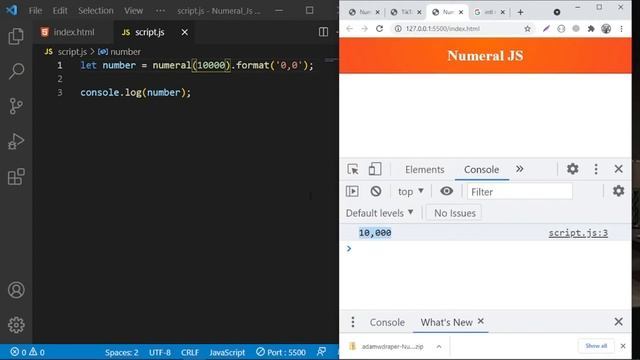Click the address bar showing 127.0.0.1:5500/index.html
This screenshot has width=640, height=360.
[443, 29]
